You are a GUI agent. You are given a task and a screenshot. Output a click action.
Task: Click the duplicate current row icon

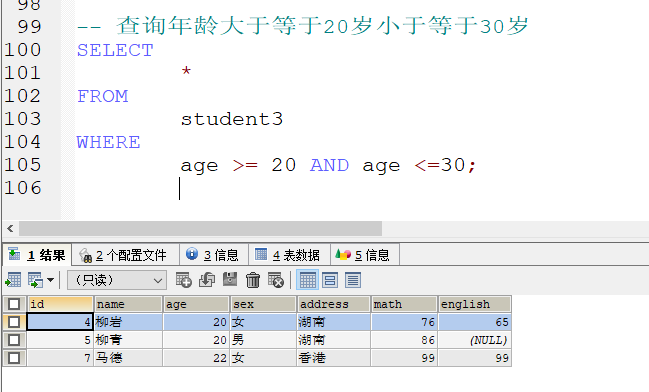click(x=207, y=280)
